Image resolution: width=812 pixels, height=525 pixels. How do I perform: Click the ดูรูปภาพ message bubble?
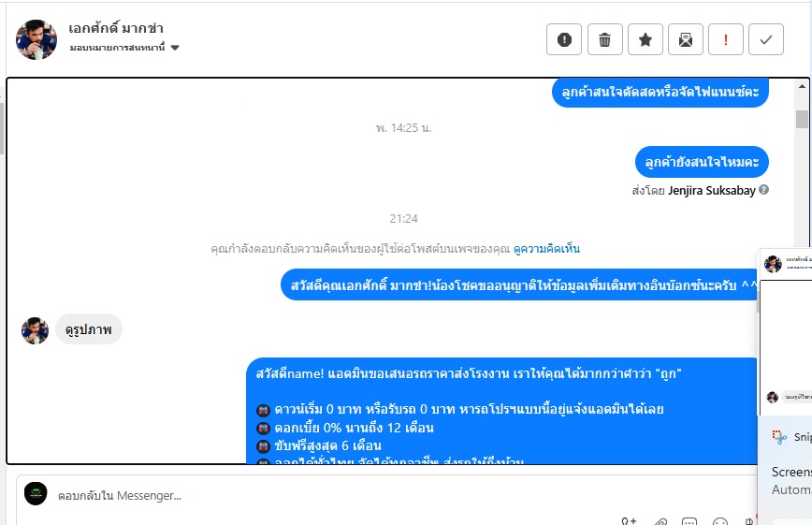(89, 329)
